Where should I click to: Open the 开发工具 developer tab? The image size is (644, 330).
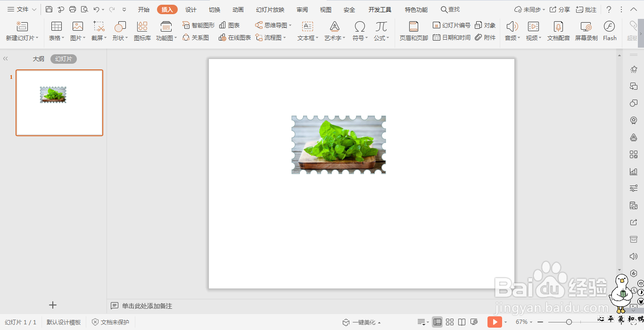coord(380,9)
